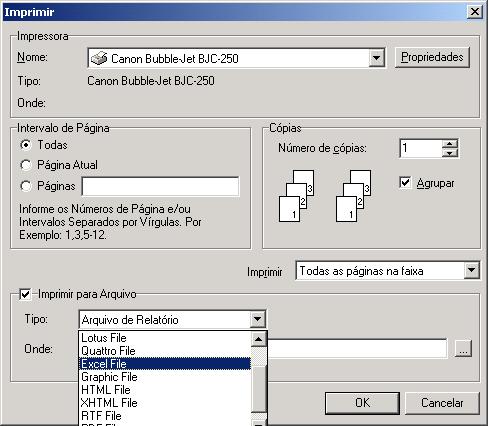The width and height of the screenshot is (488, 426).
Task: Collapse the Arquivo de Relatório type dropdown
Action: click(257, 319)
